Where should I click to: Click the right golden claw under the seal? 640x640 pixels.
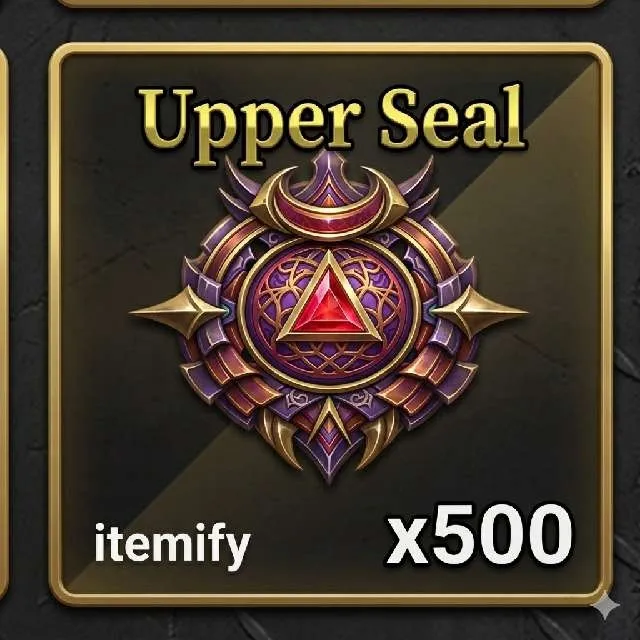point(378,439)
